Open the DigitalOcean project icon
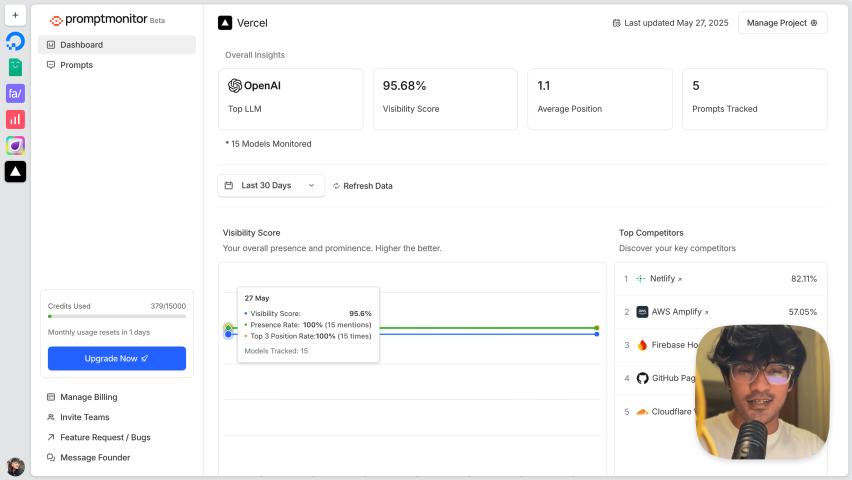Viewport: 852px width, 480px height. click(15, 41)
